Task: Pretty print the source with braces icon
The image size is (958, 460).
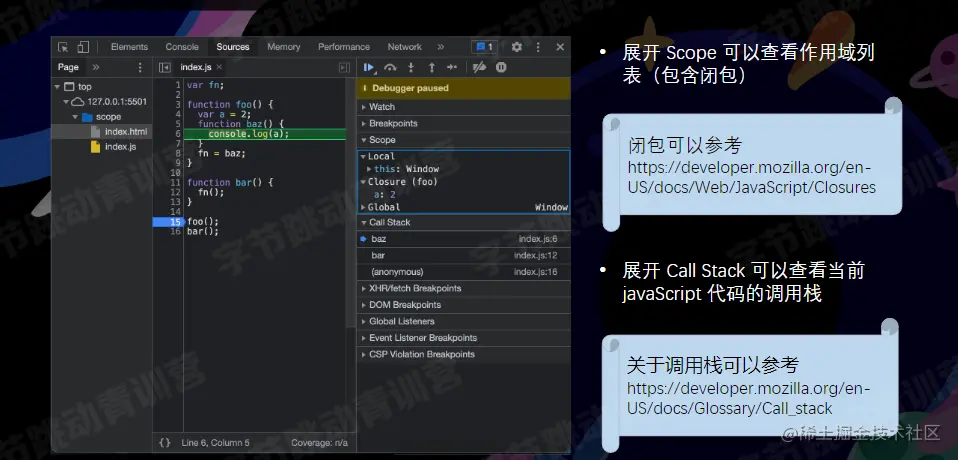Action: click(164, 443)
